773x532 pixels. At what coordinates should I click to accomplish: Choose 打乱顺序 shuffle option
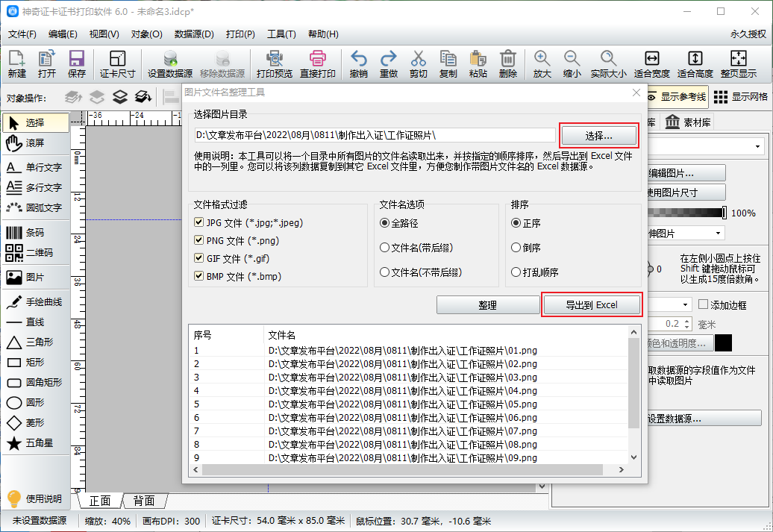point(516,272)
